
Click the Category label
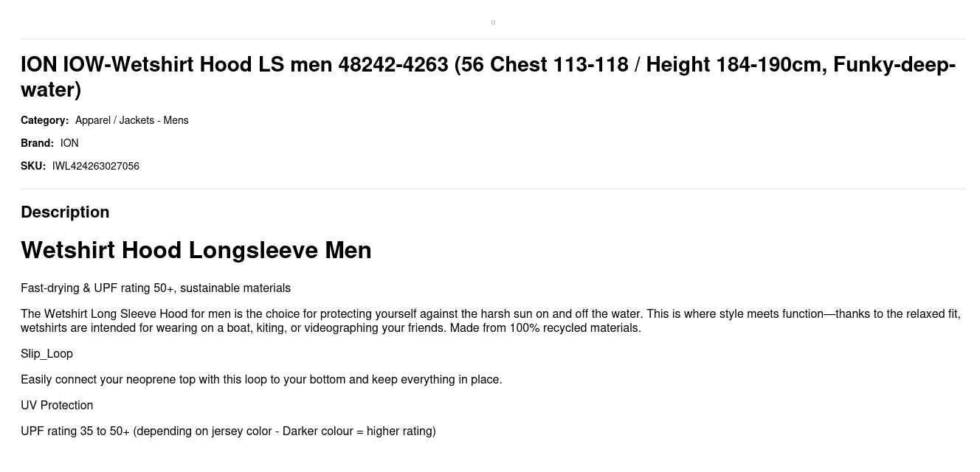pos(44,120)
